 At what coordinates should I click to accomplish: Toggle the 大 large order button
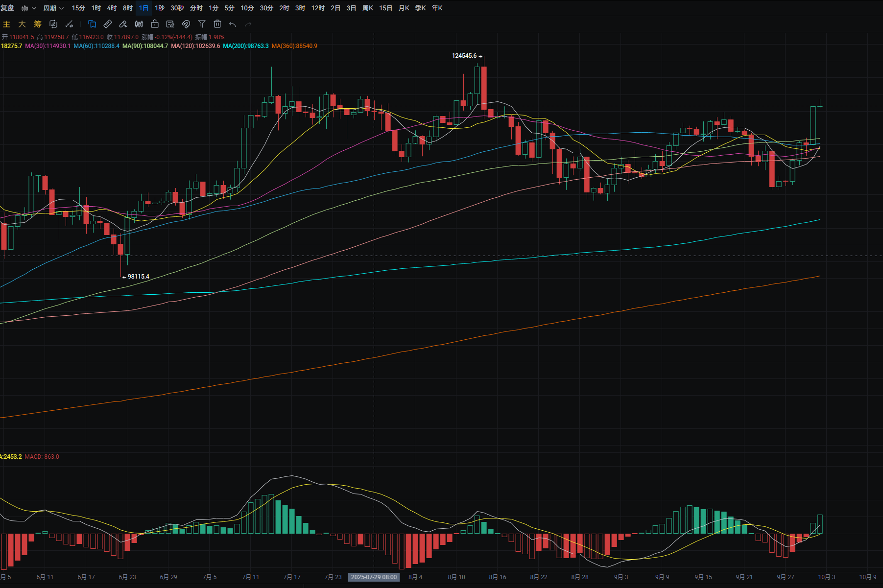[22, 24]
